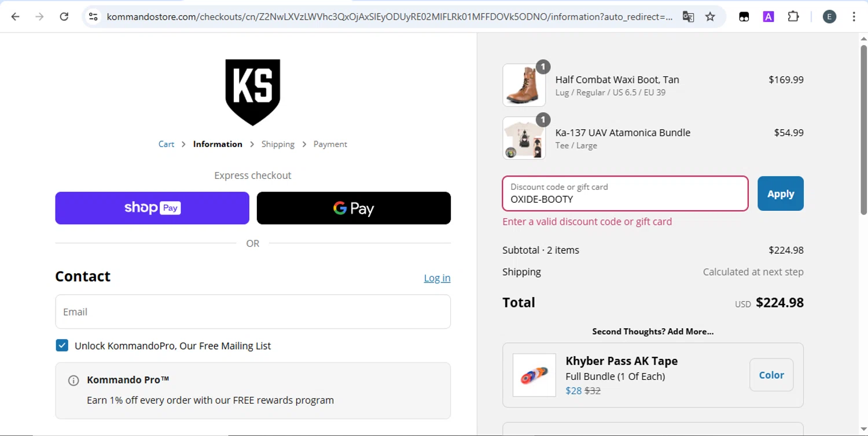Viewport: 868px width, 436px height.
Task: Go back with the browser back arrow
Action: point(16,17)
